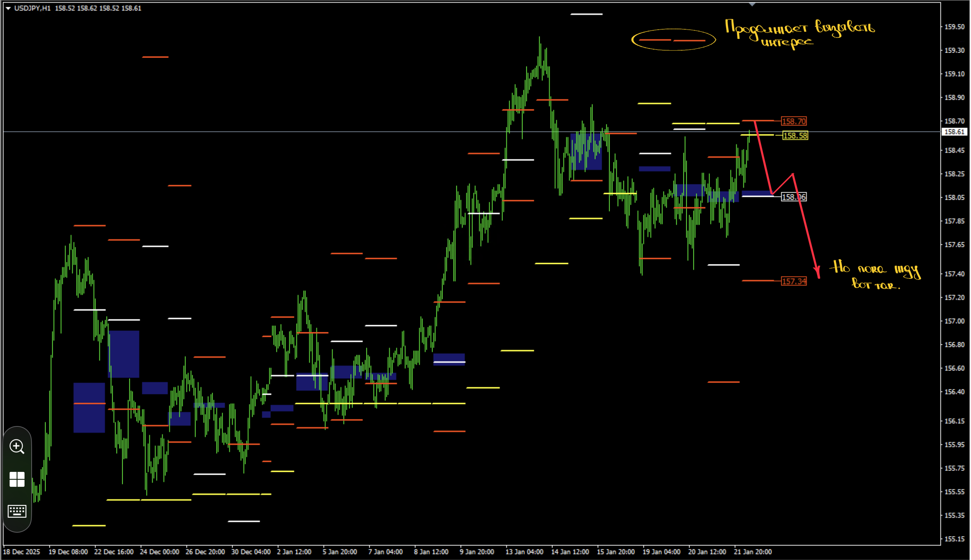Screen dimensions: 971x560
Task: Click the 157.00 value on the price scale
Action: [955, 321]
